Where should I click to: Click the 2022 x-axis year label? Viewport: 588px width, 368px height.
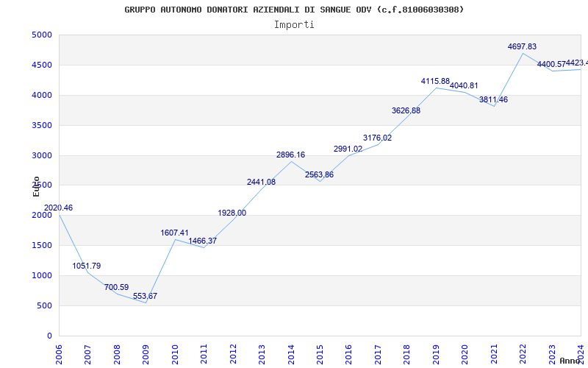(x=523, y=354)
